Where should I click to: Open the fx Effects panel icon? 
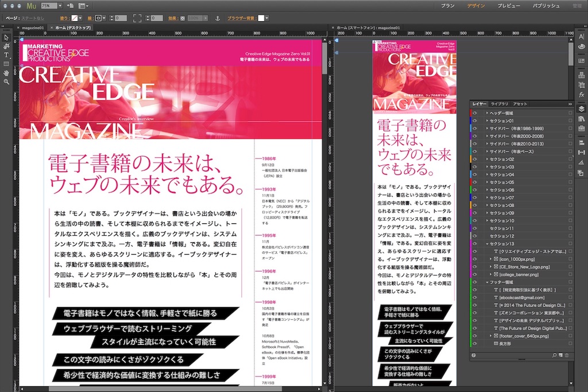pyautogui.click(x=581, y=95)
